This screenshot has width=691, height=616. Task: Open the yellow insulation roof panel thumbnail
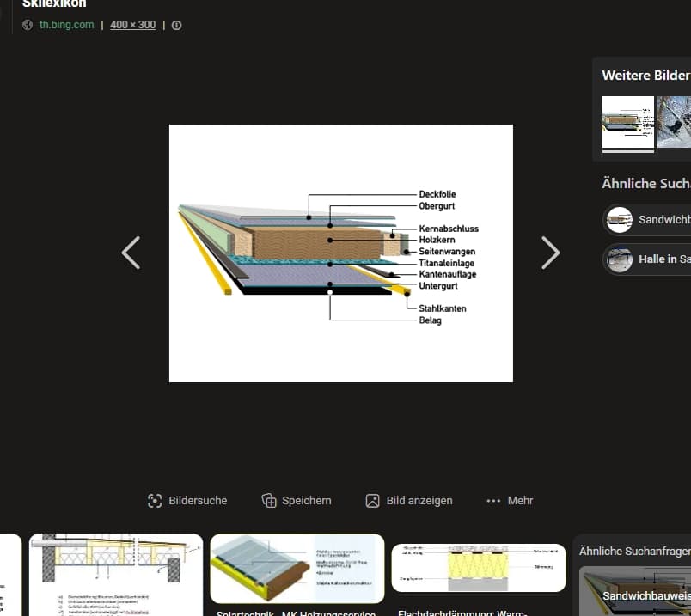pos(297,569)
